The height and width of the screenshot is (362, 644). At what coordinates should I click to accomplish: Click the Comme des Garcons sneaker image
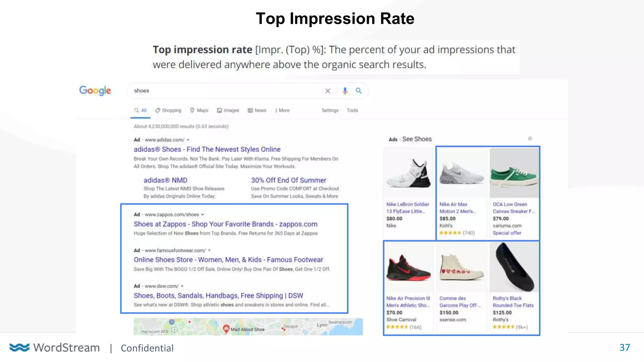(x=462, y=267)
